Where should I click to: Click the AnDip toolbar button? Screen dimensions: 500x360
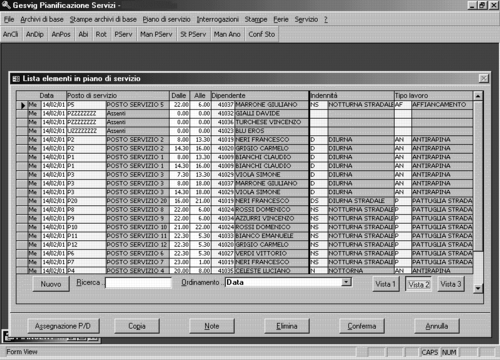pos(35,34)
